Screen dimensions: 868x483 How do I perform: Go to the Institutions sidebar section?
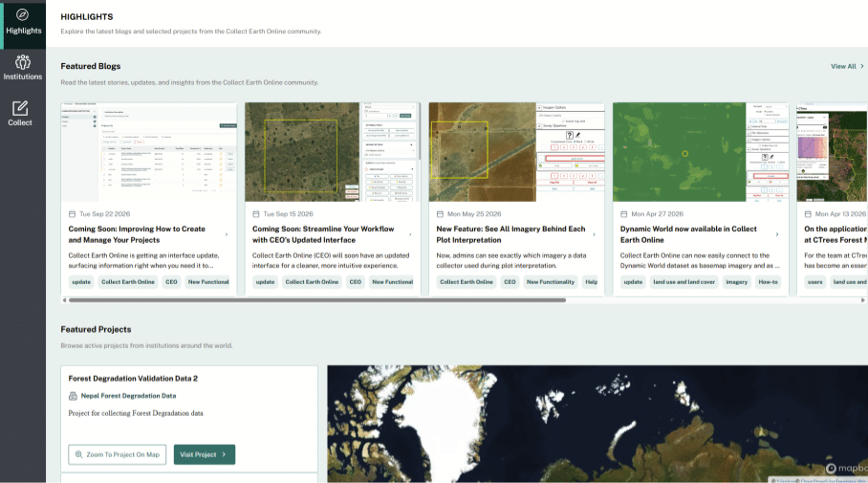pyautogui.click(x=23, y=68)
